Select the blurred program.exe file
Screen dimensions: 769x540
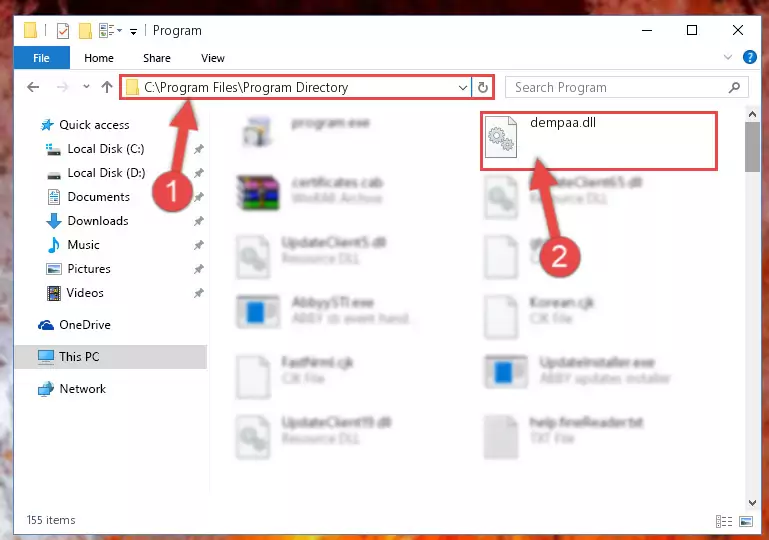(307, 131)
